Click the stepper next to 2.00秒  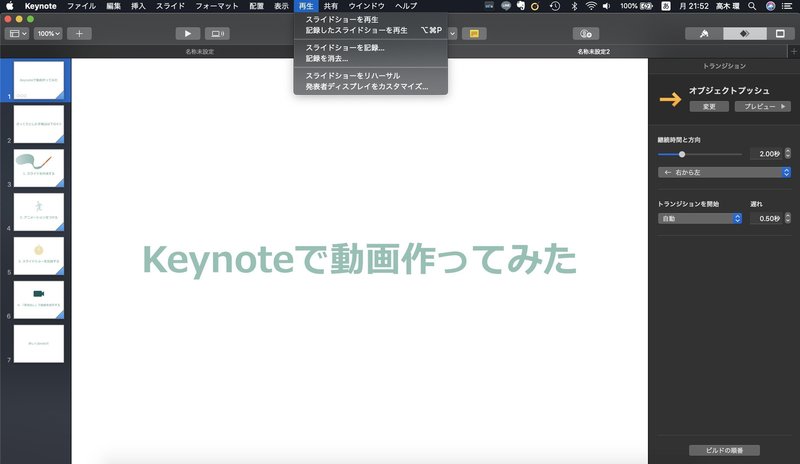coord(788,154)
